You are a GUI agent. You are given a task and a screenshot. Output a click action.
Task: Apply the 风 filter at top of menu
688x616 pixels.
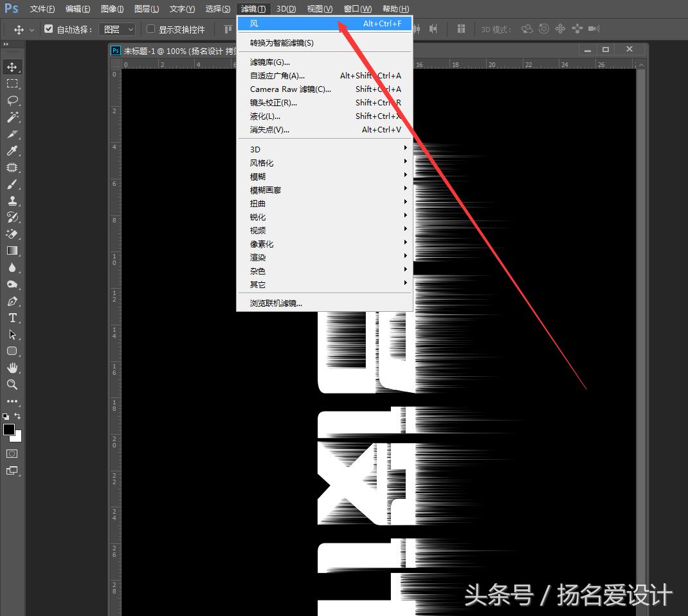(270, 23)
